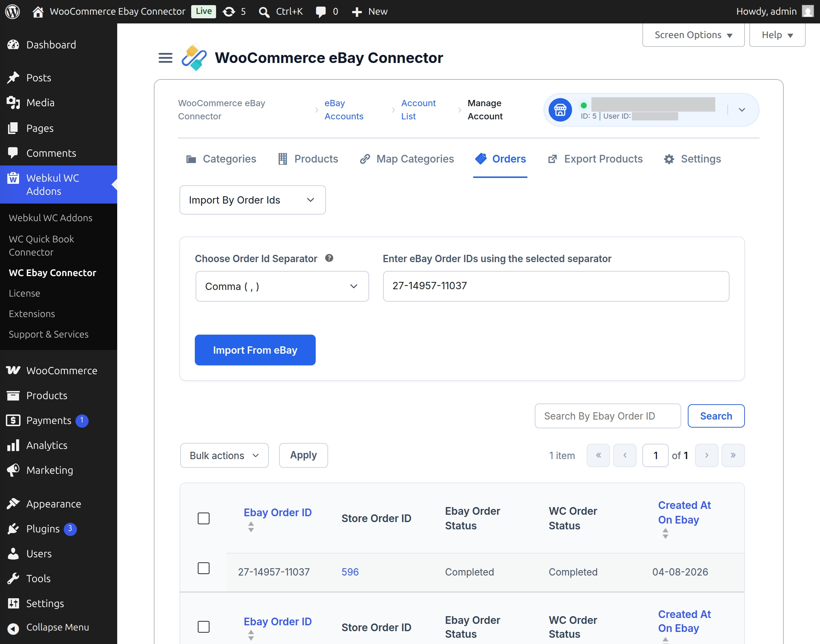The height and width of the screenshot is (644, 820).
Task: Go to the previous page of orders
Action: (625, 455)
